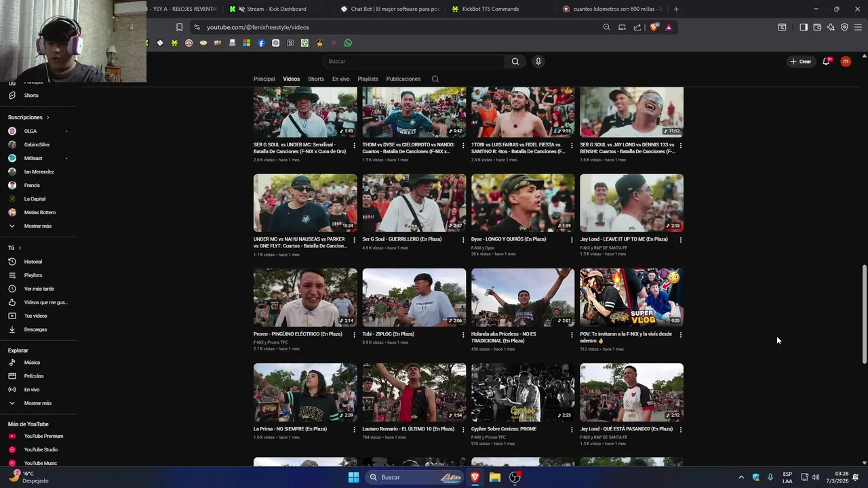
Task: Toggle the browser sidebar panel
Action: (x=803, y=27)
